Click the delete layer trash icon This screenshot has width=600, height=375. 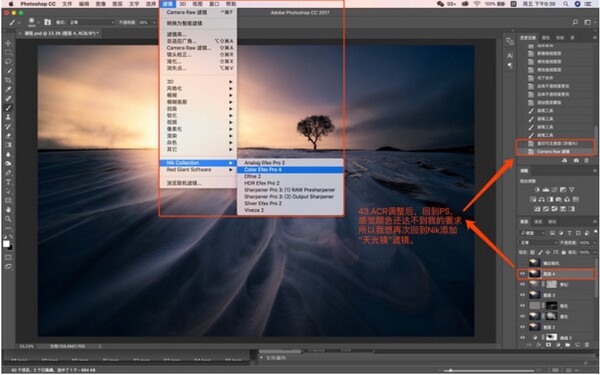[x=587, y=345]
